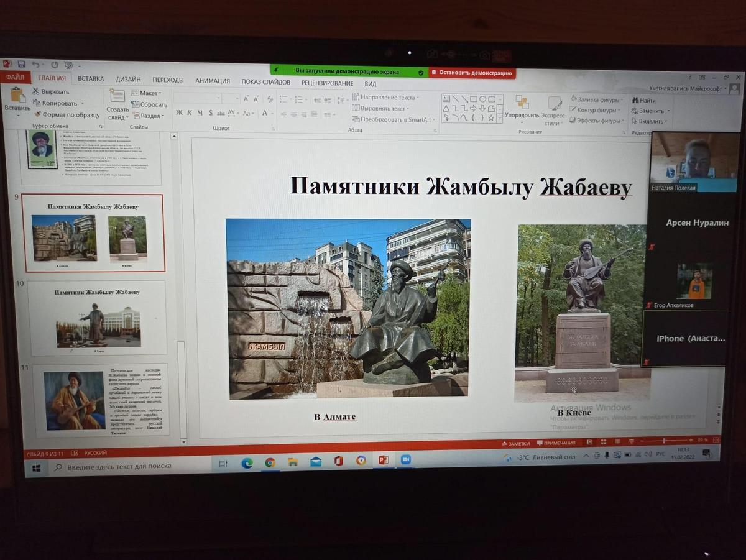Click the Вырезать (Cut) scissors icon

pyautogui.click(x=36, y=91)
